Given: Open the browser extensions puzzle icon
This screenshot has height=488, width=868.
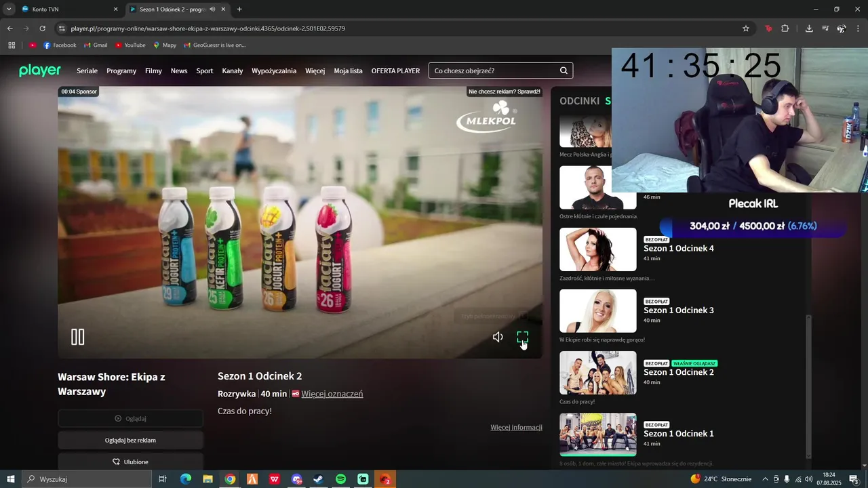Looking at the screenshot, I should [785, 28].
